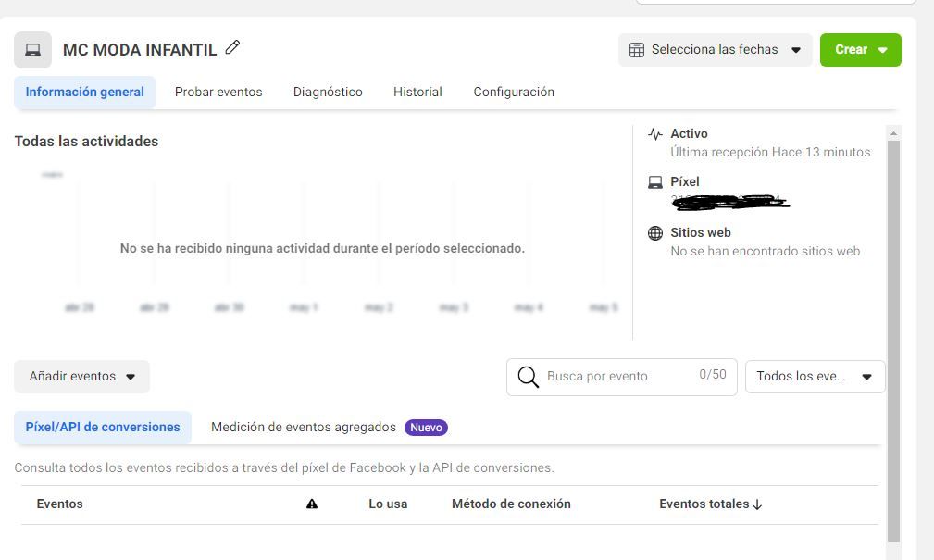Go to the Diagnóstico tab
The image size is (934, 560).
pyautogui.click(x=328, y=93)
